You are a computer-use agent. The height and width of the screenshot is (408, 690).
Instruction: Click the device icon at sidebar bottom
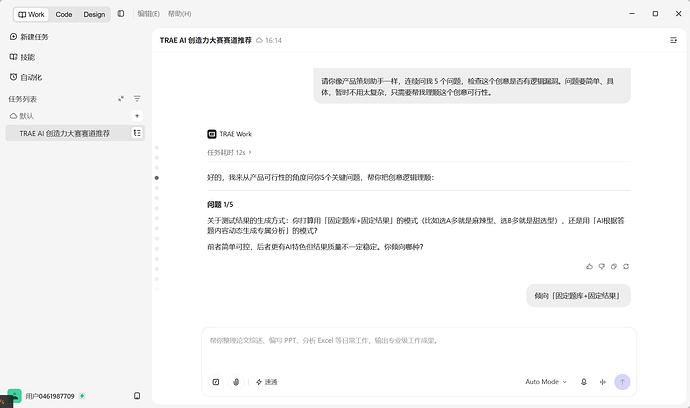click(x=137, y=396)
